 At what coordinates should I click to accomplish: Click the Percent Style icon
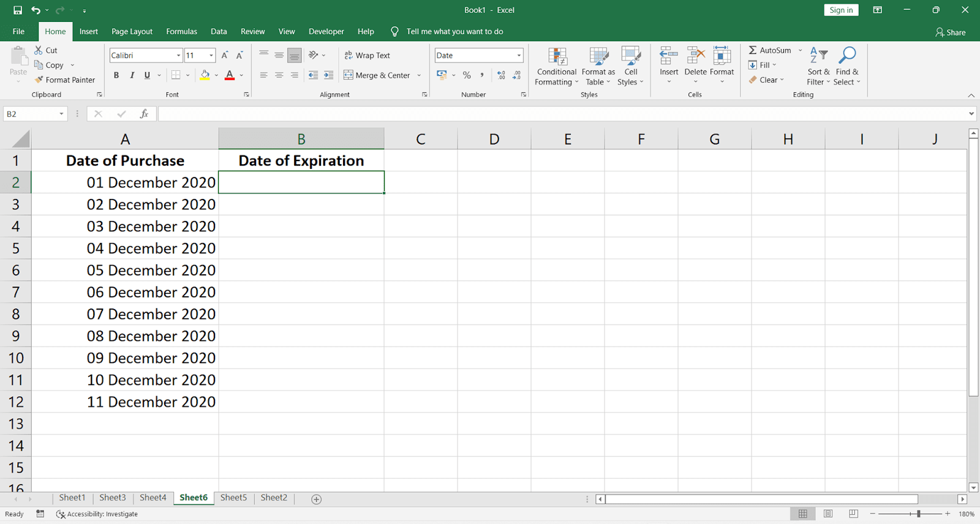[467, 75]
